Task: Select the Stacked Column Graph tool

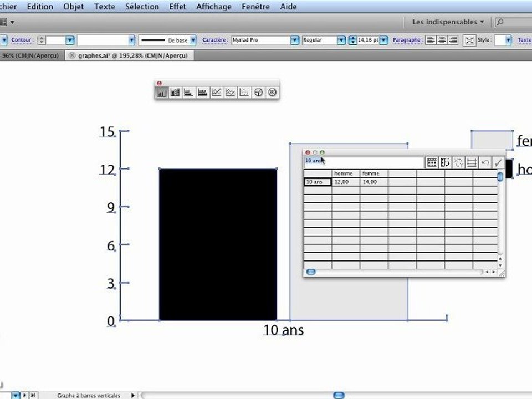Action: point(175,93)
